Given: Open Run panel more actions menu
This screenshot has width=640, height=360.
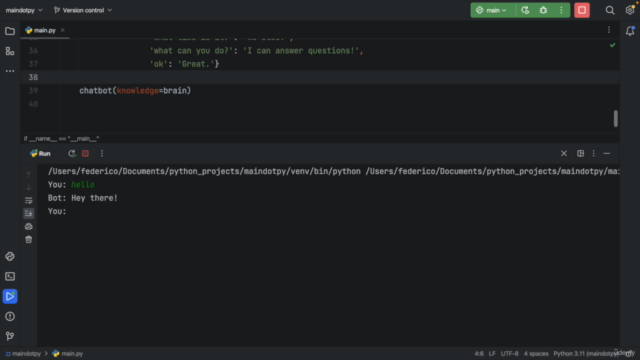Looking at the screenshot, I should click(x=102, y=153).
